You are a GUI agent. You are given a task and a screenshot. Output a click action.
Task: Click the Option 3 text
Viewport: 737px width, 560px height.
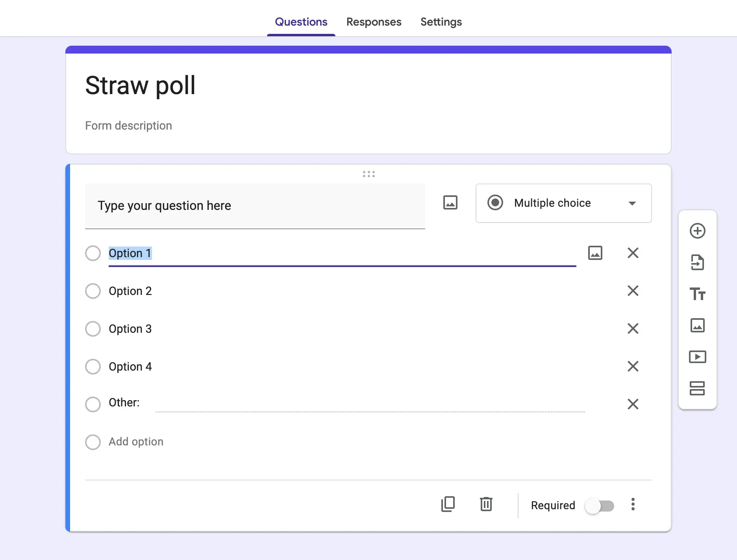point(130,329)
